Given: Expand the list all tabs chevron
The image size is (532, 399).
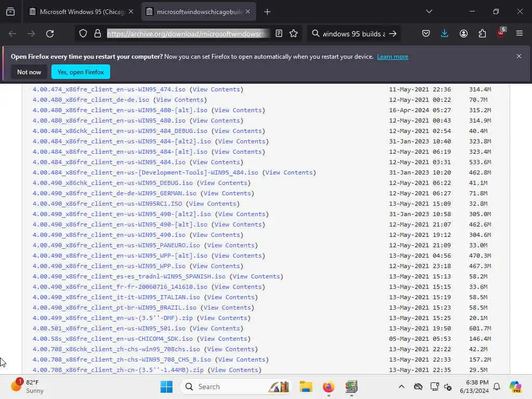Looking at the screenshot, I should point(429,12).
